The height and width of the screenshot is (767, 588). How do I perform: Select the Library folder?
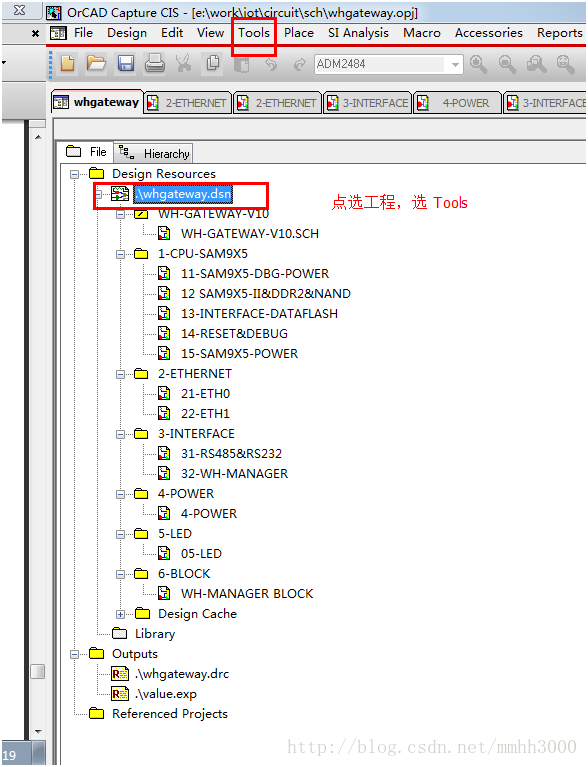click(x=155, y=634)
